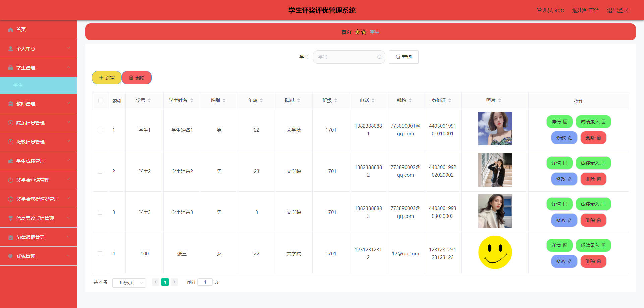The width and height of the screenshot is (644, 308).
Task: Sort the 电话 column using its arrows
Action: [373, 100]
